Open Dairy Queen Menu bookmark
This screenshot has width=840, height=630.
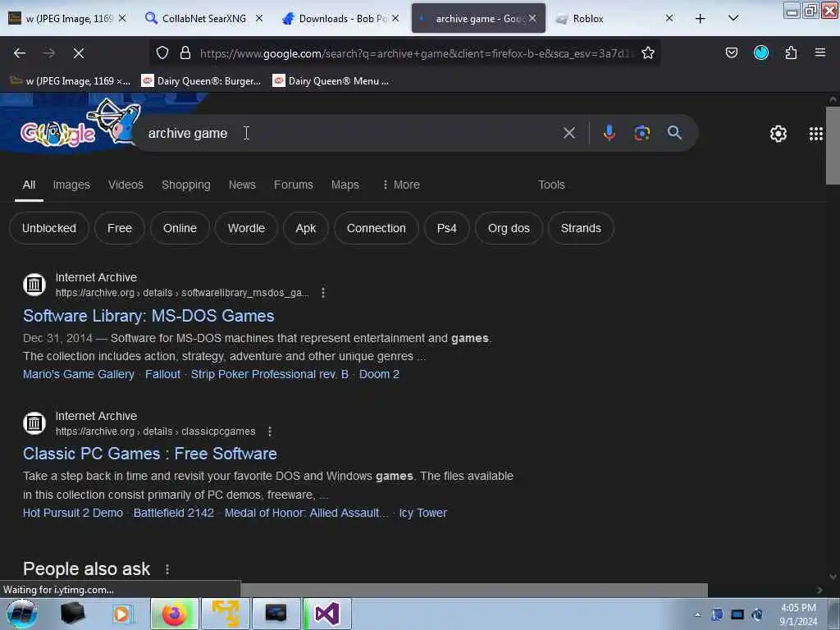[331, 81]
